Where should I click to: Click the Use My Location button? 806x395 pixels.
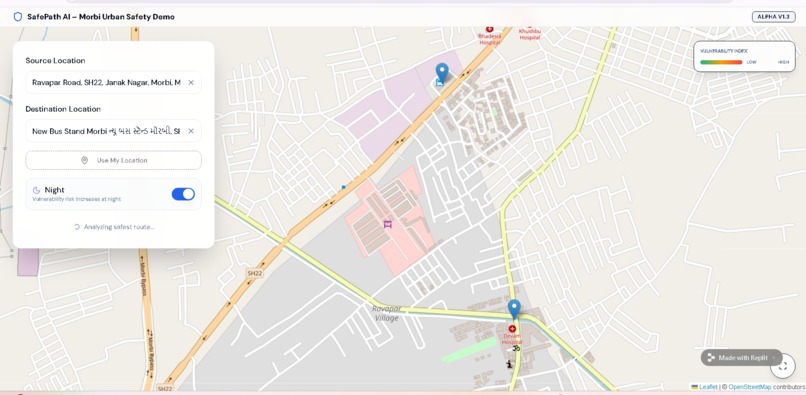(113, 160)
